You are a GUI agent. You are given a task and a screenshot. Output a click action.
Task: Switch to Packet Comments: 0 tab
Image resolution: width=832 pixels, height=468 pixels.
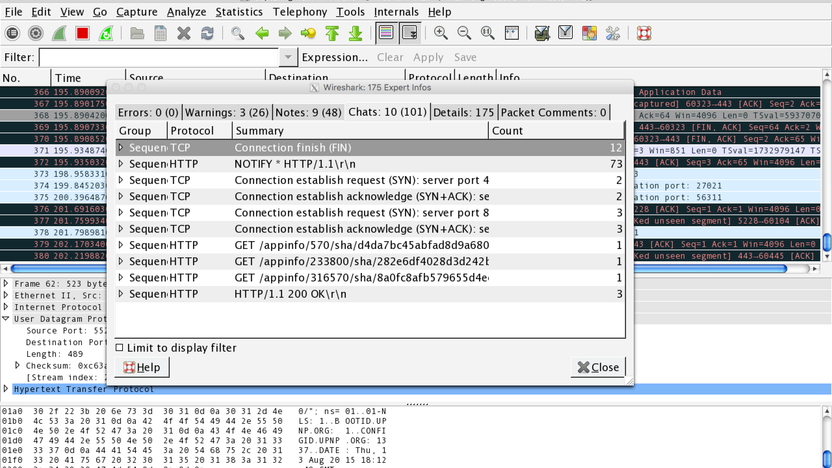tap(553, 112)
